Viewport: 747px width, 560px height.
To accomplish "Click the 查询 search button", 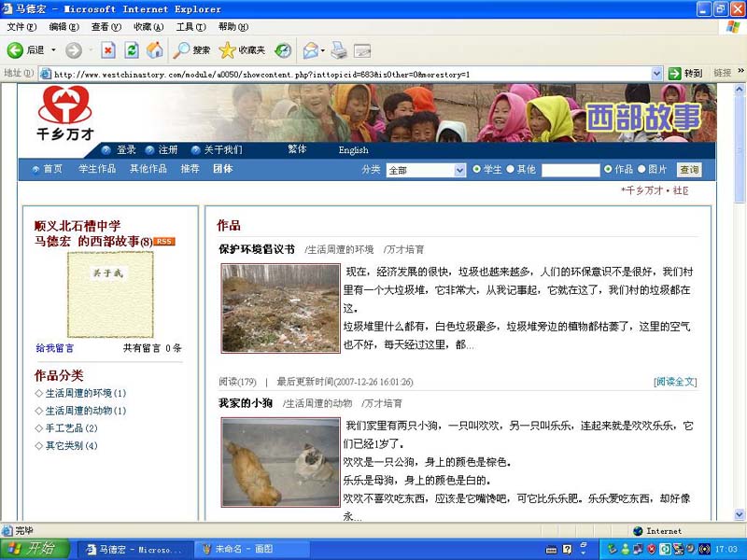I will 689,170.
